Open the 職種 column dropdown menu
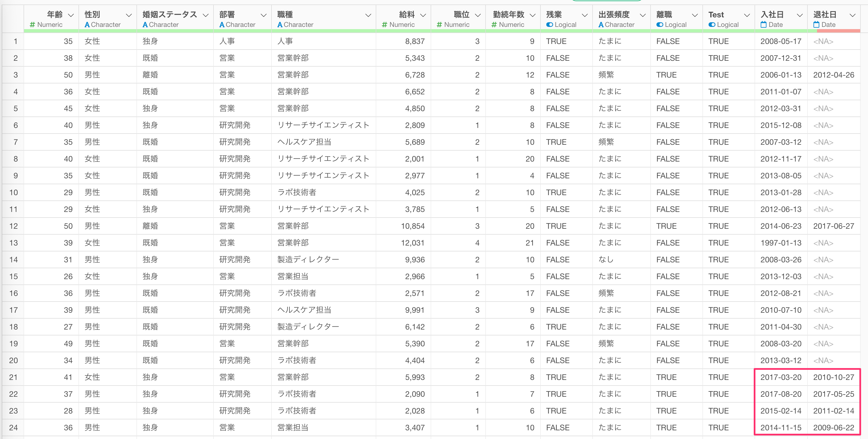Viewport: 868px width, 439px height. [368, 15]
